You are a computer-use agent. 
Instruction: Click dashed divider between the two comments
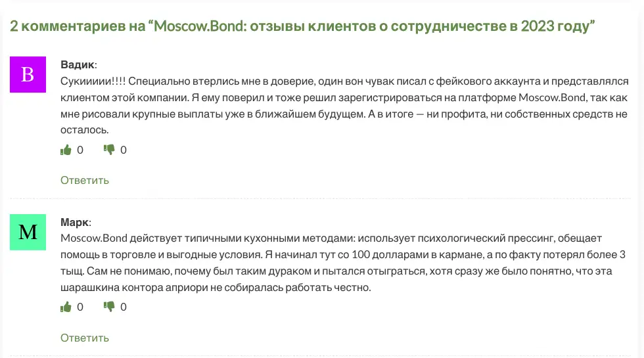[x=321, y=198]
